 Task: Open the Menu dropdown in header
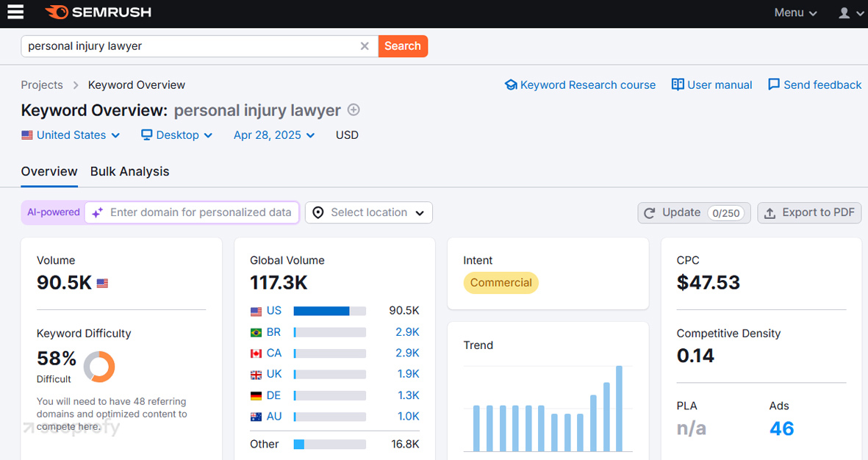point(795,12)
